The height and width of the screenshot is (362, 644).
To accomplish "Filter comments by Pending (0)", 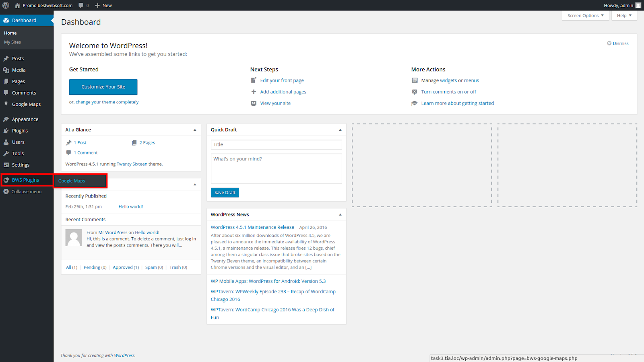I will [x=95, y=267].
